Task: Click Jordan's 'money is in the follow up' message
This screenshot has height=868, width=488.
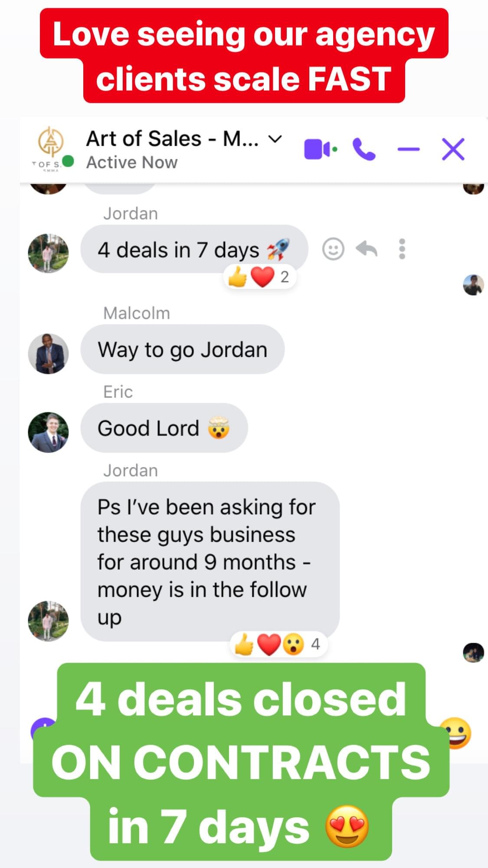Action: [210, 562]
